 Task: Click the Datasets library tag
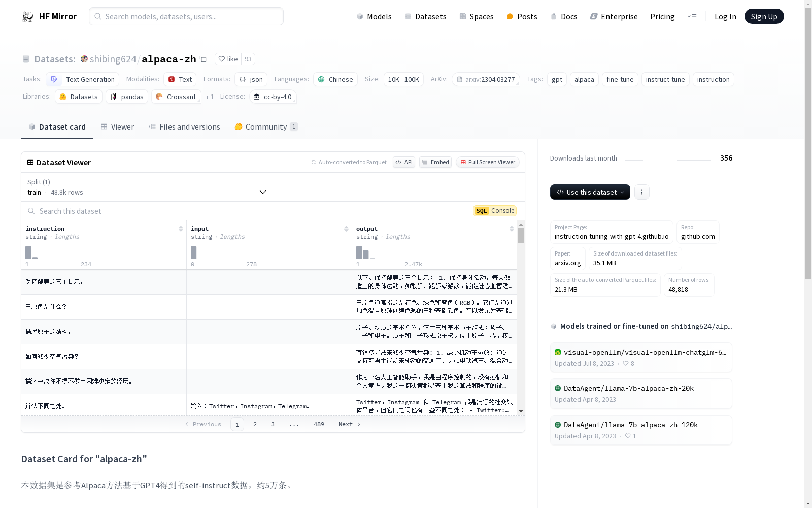click(x=79, y=97)
